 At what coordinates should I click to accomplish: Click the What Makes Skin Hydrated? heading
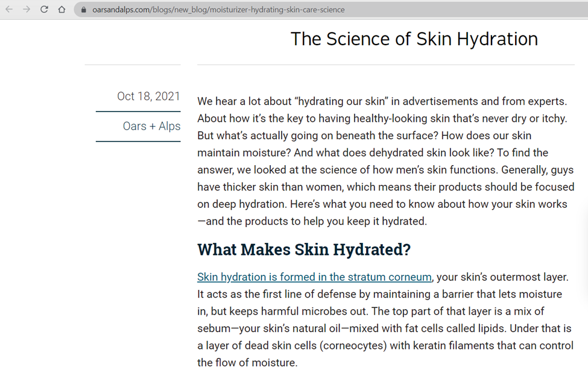[x=304, y=249]
